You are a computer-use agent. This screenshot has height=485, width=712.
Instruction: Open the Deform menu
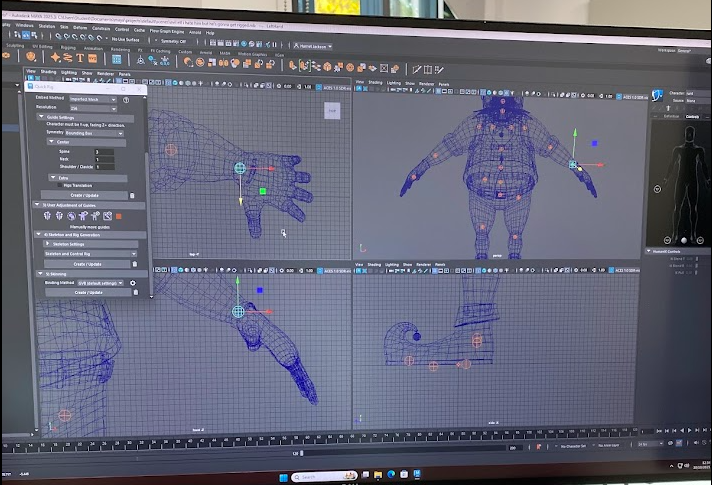pyautogui.click(x=80, y=28)
